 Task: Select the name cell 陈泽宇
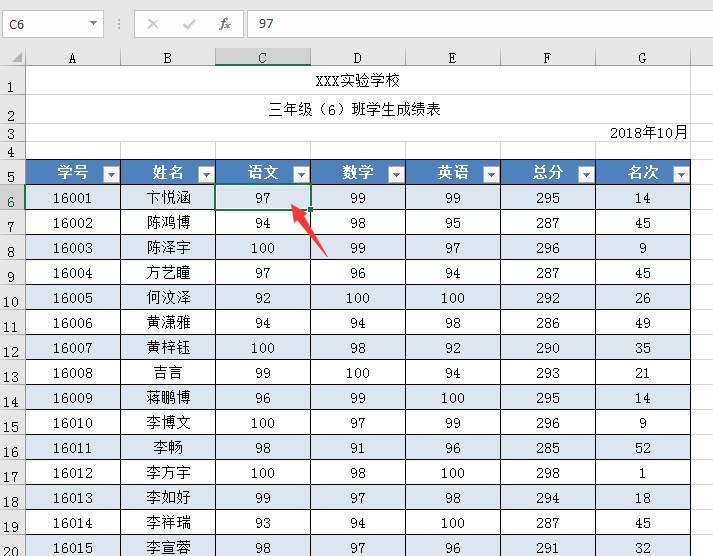(168, 248)
